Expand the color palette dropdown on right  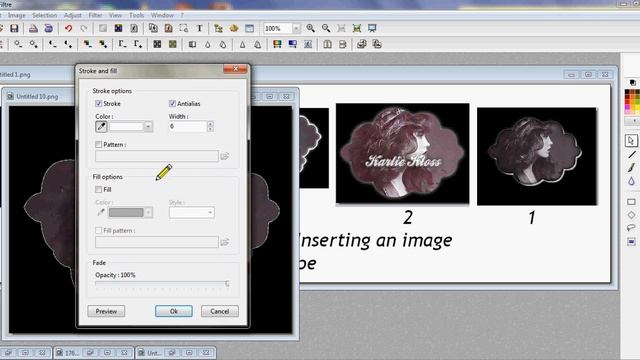coord(632,121)
